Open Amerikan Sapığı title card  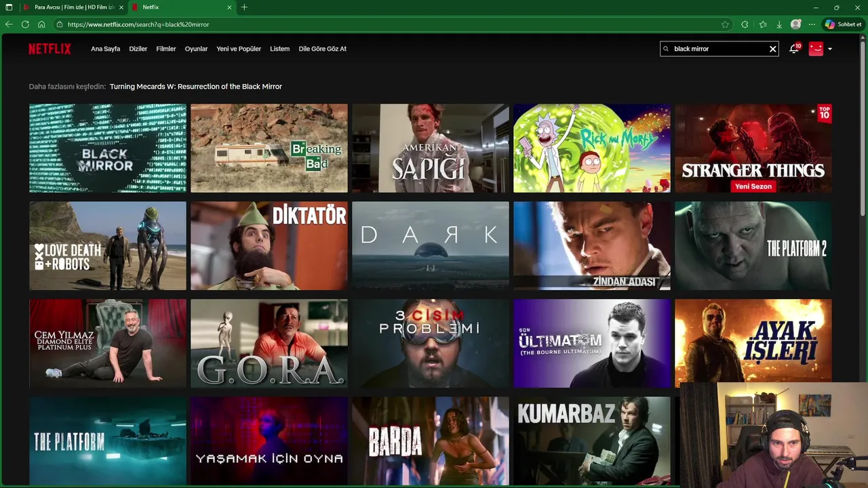tap(431, 148)
